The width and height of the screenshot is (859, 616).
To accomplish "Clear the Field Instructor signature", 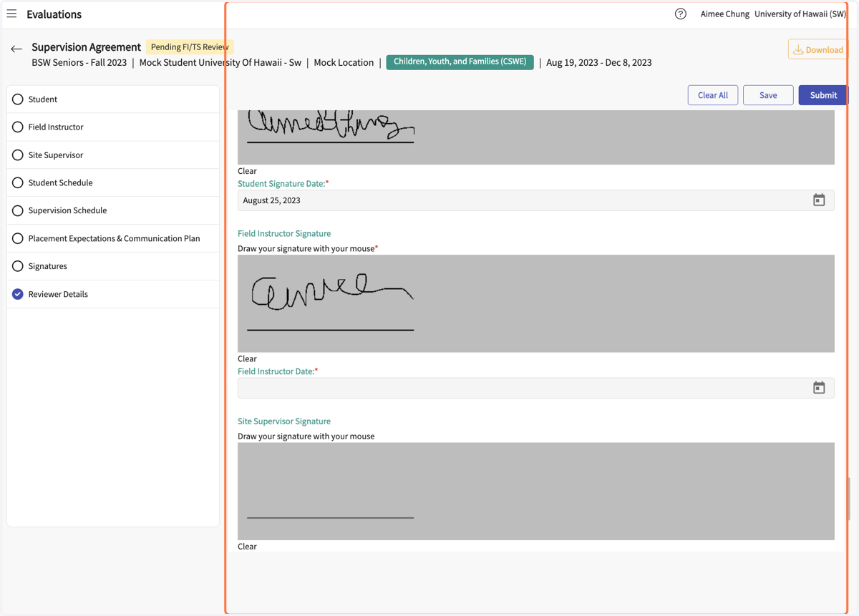I will click(x=247, y=358).
